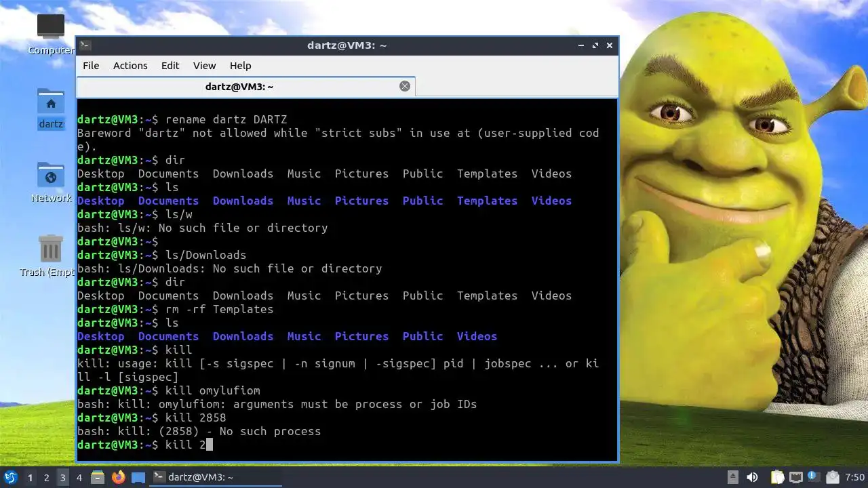Viewport: 868px width, 488px height.
Task: Open the File menu
Action: [91, 66]
